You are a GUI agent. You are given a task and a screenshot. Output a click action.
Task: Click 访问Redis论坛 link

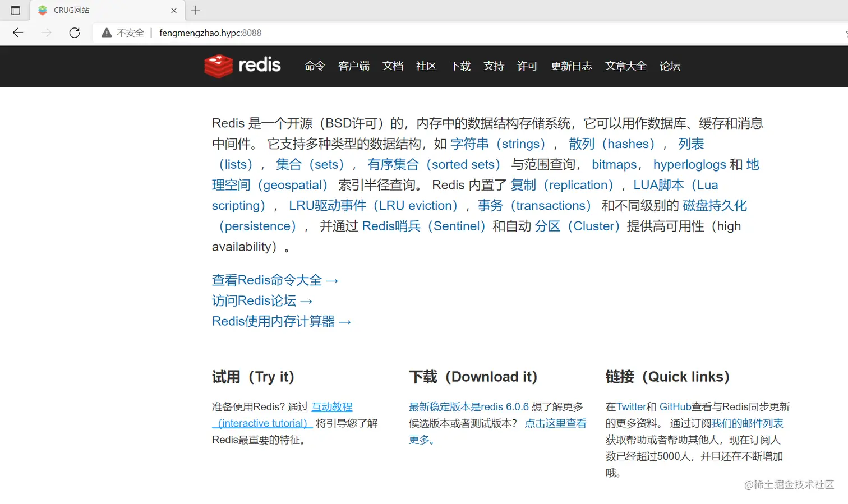pyautogui.click(x=262, y=300)
